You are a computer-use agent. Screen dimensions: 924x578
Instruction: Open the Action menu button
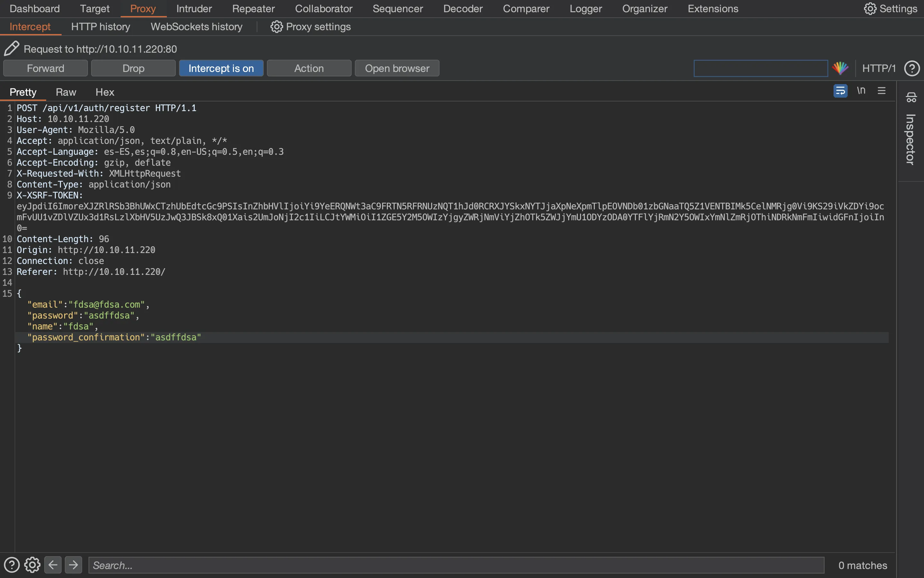pyautogui.click(x=309, y=68)
